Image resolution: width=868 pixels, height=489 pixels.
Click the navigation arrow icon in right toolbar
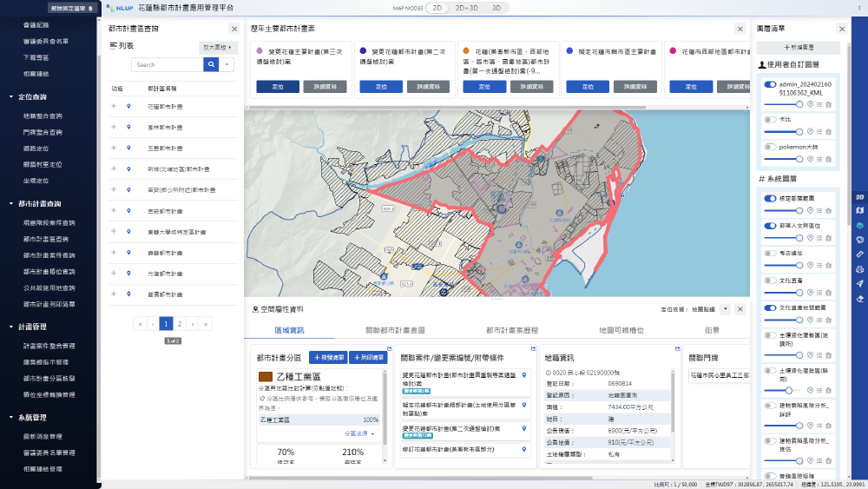[x=859, y=283]
